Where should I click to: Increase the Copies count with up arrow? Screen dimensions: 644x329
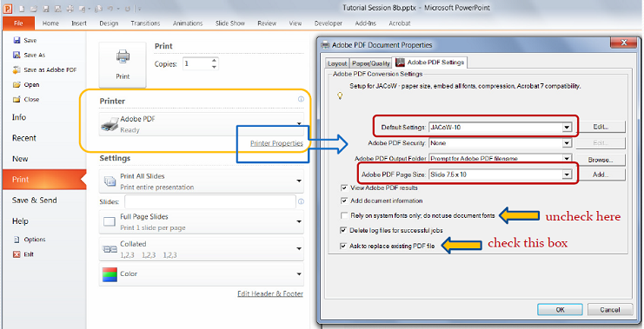pos(214,61)
